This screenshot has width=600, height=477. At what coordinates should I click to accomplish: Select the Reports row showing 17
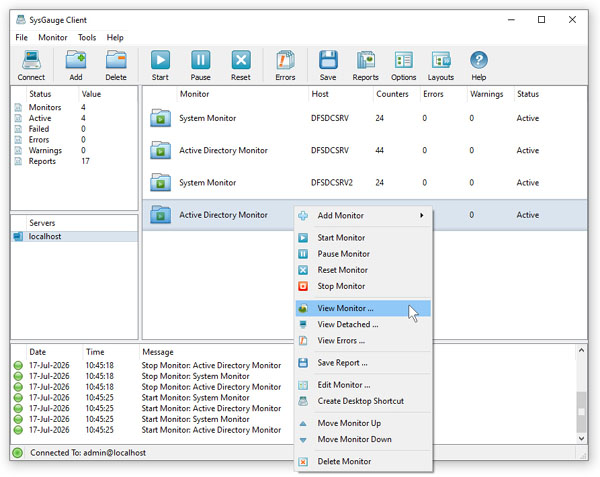pyautogui.click(x=74, y=161)
